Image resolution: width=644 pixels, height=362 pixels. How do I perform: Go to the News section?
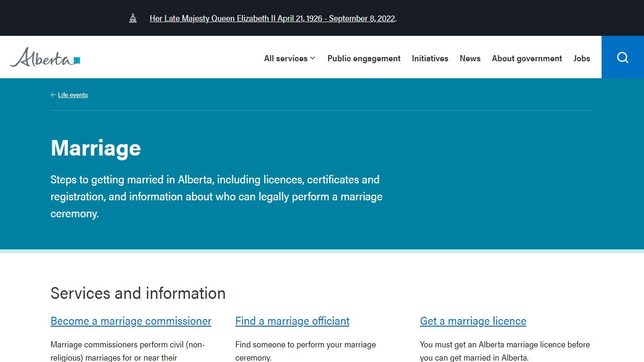tap(470, 58)
